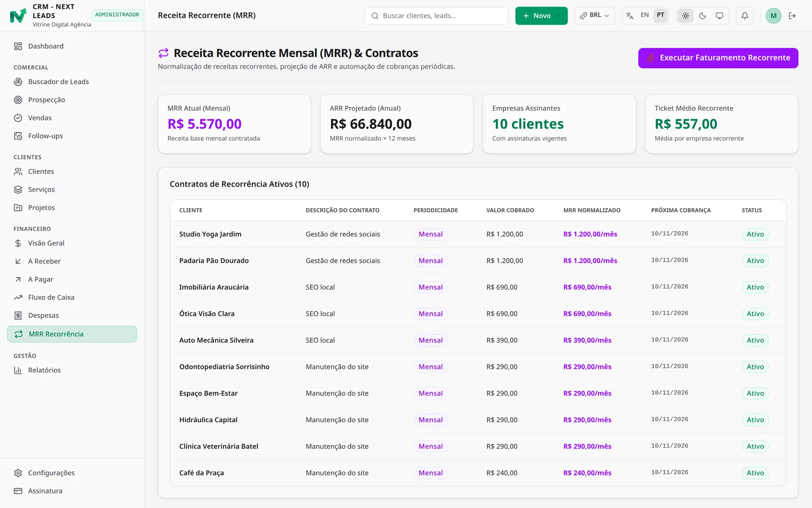This screenshot has width=812, height=508.
Task: Click the CRM Next Leads logo icon
Action: 18,15
